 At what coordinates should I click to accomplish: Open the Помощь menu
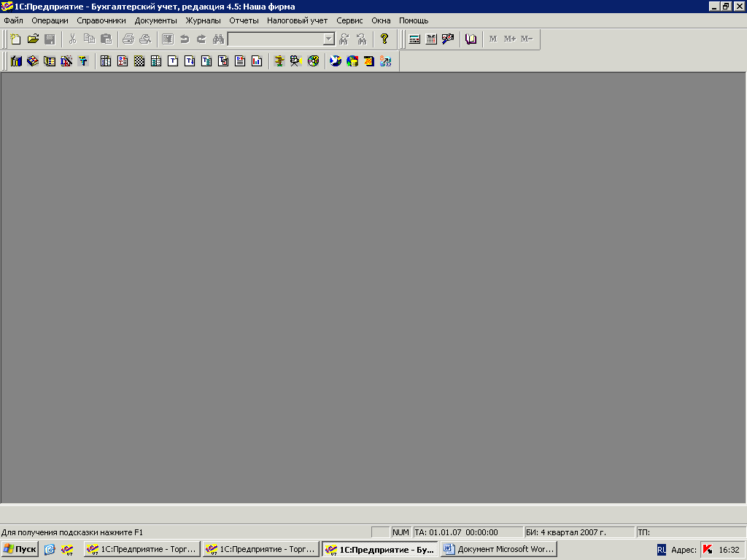point(414,20)
